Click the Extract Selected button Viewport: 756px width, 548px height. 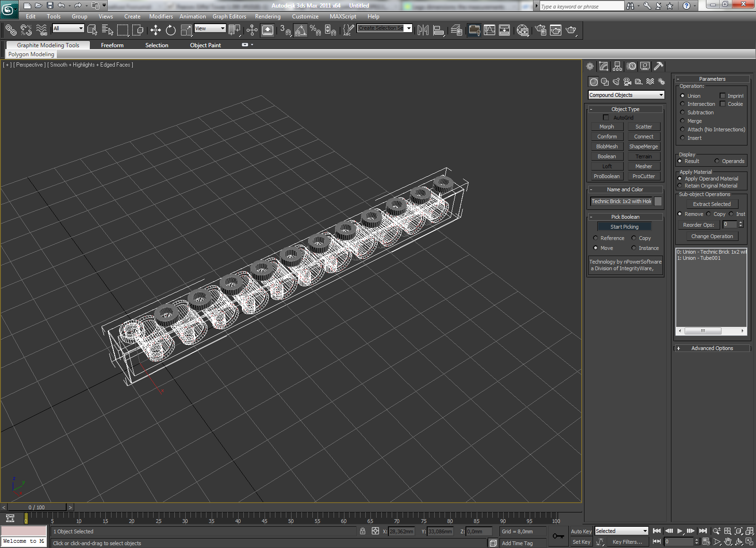tap(712, 204)
